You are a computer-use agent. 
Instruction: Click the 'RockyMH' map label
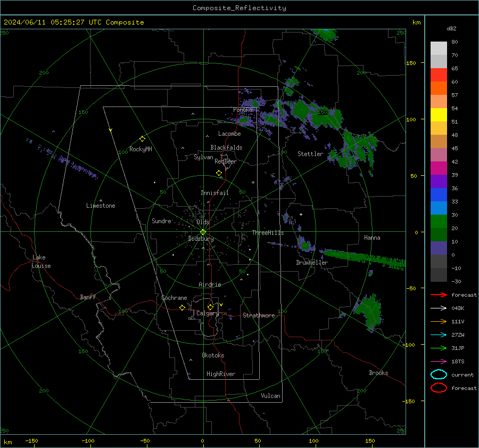click(x=141, y=149)
